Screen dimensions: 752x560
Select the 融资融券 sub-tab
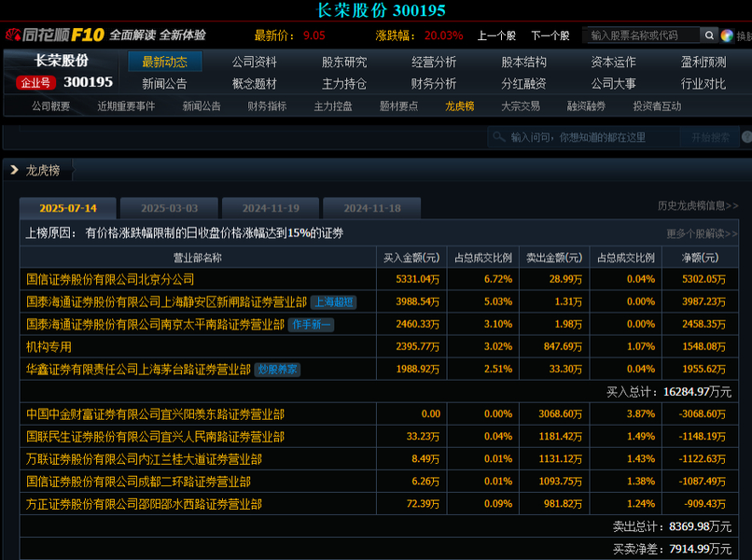586,106
